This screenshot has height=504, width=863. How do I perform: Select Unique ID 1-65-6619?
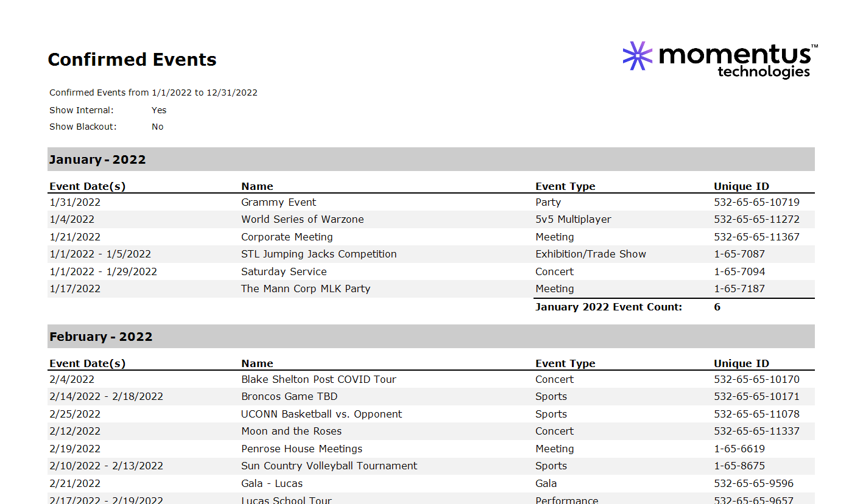[x=739, y=449]
